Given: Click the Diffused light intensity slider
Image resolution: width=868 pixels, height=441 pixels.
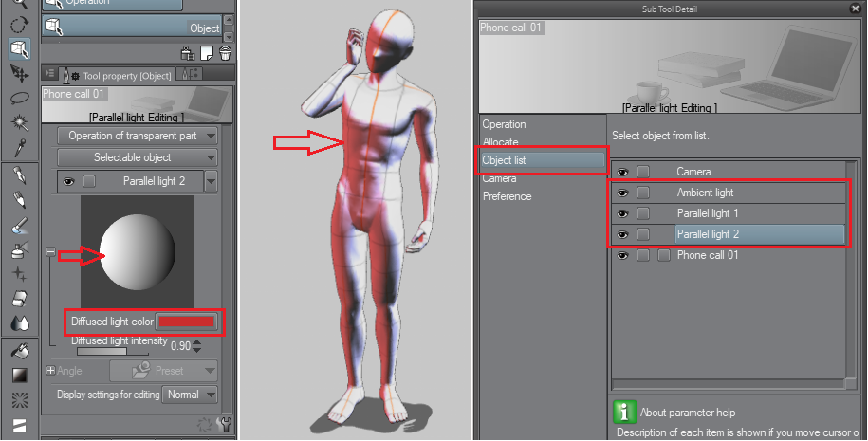Looking at the screenshot, I should (112, 351).
